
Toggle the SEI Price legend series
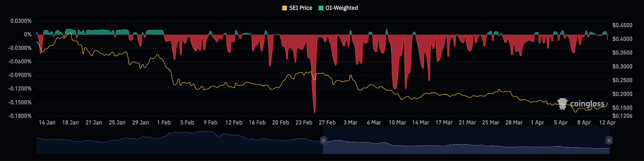click(x=297, y=8)
